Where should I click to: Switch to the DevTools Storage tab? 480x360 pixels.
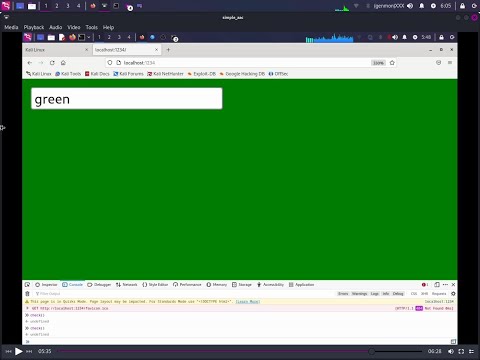click(x=242, y=284)
